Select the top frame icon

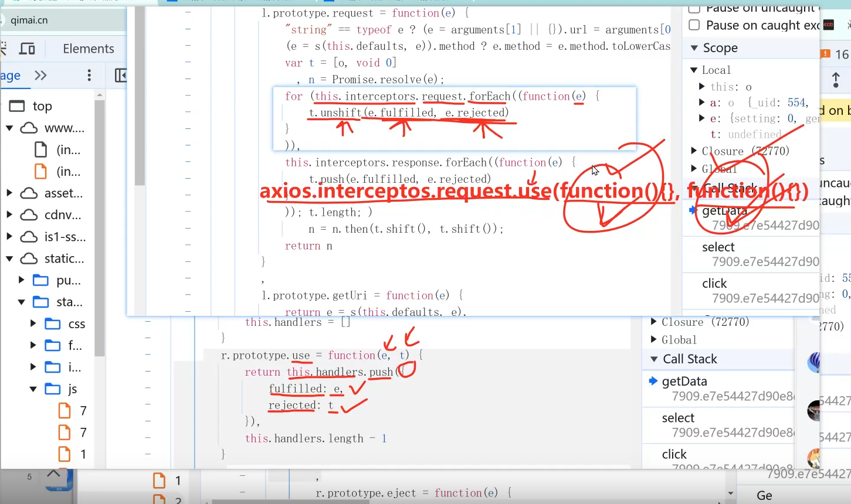tap(17, 106)
